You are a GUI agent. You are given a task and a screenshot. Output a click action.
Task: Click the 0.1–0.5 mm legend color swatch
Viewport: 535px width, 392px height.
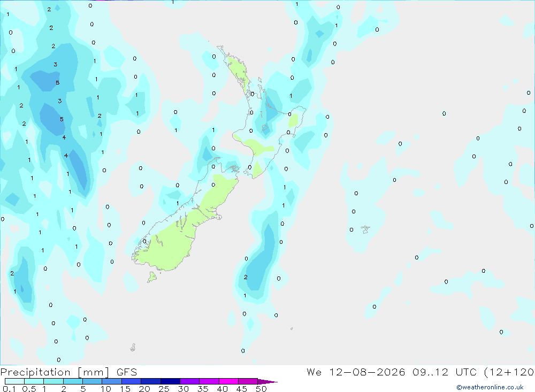(14, 381)
